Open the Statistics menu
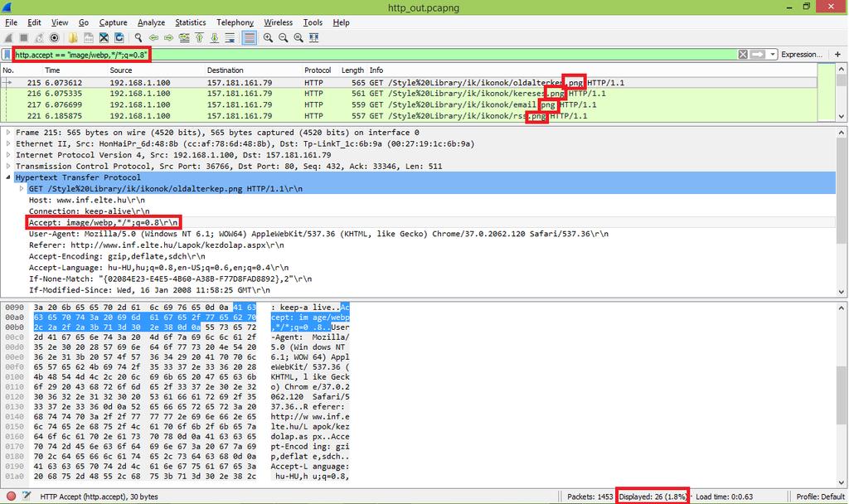 pos(191,22)
